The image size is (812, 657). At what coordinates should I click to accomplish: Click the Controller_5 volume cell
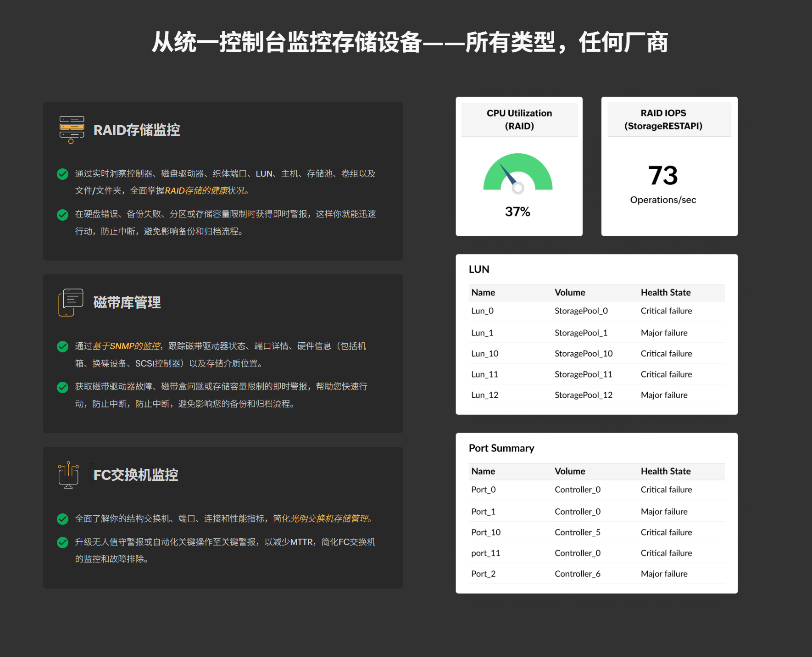[578, 532]
